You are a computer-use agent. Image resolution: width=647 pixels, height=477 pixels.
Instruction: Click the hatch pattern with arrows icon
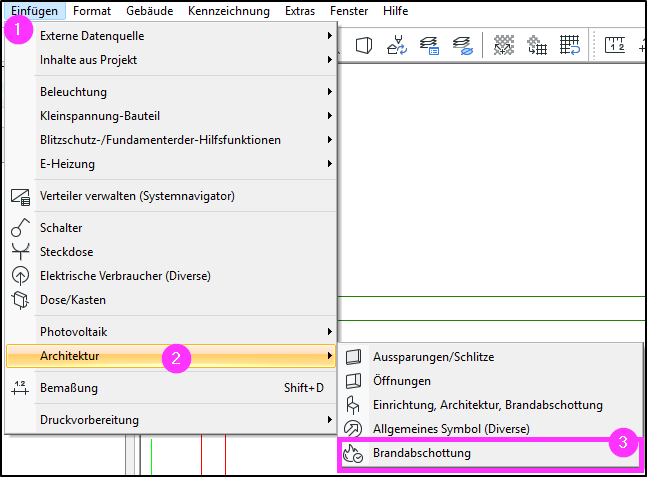pyautogui.click(x=504, y=45)
